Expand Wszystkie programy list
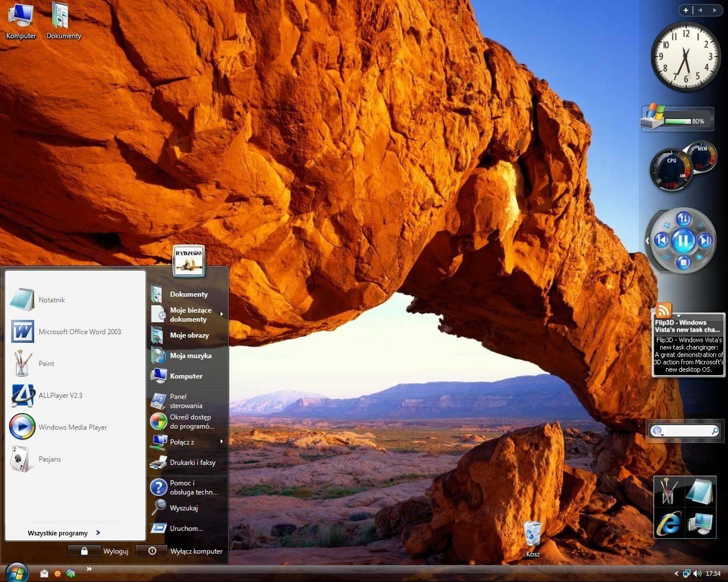This screenshot has height=582, width=728. [x=64, y=533]
